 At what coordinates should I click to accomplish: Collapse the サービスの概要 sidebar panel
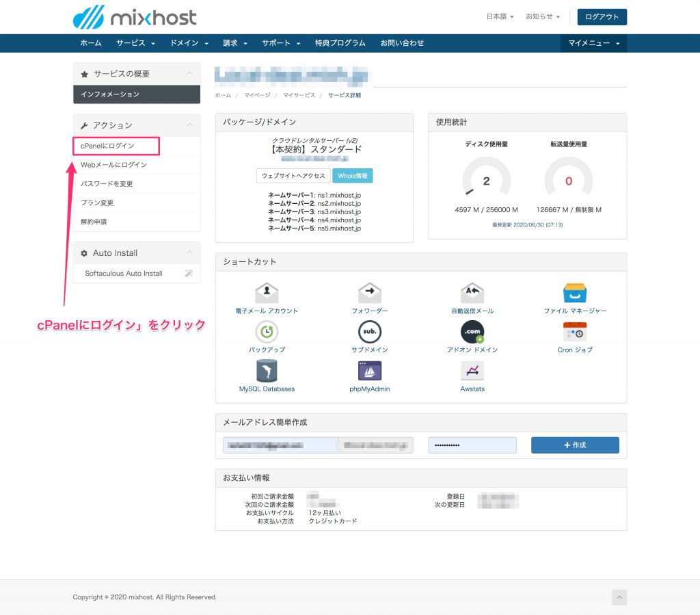pyautogui.click(x=189, y=74)
